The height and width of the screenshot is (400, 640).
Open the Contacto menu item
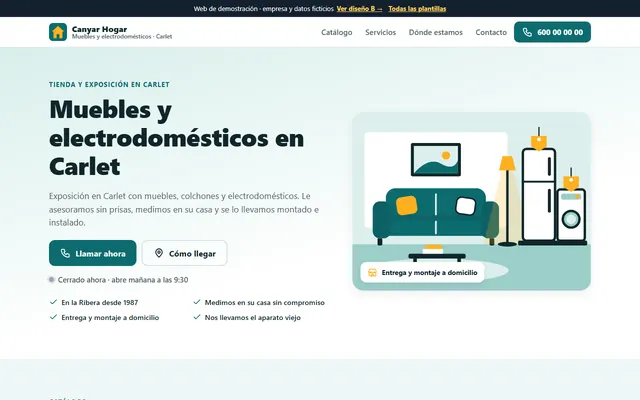tap(491, 32)
